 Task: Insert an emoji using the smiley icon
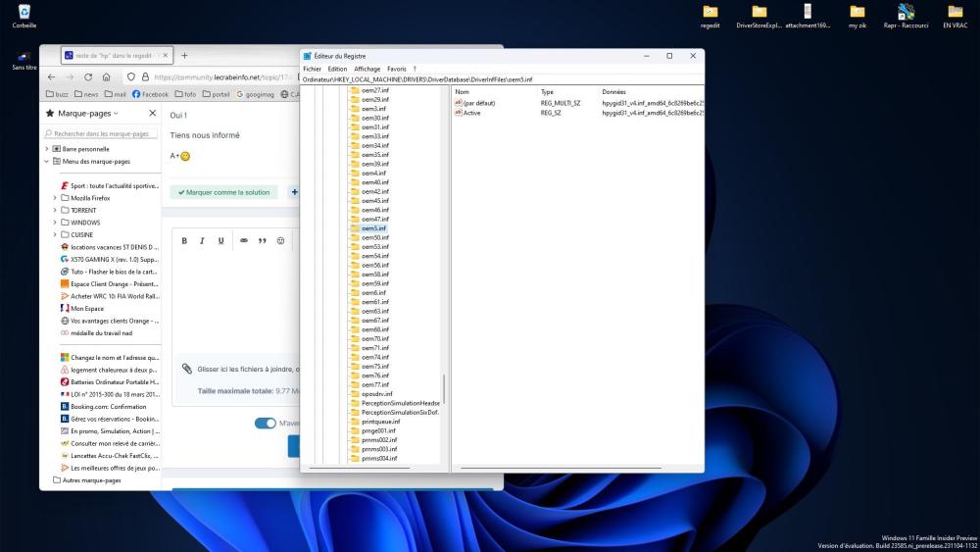click(x=280, y=240)
